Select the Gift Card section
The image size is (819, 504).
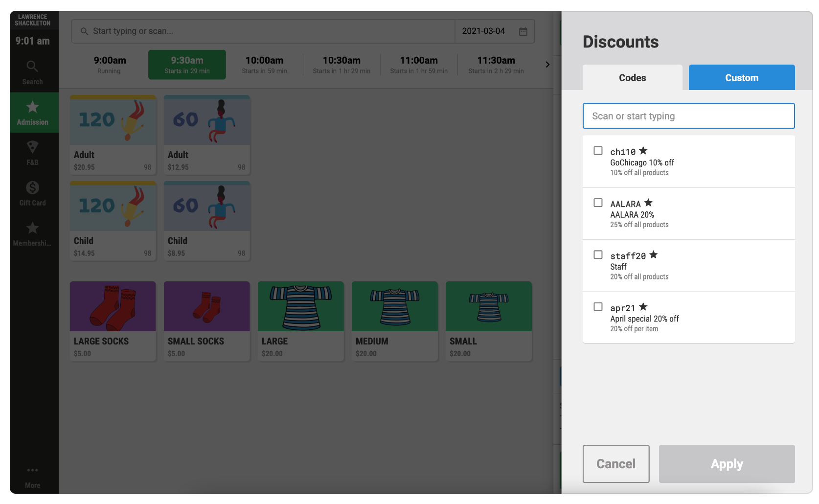tap(32, 193)
